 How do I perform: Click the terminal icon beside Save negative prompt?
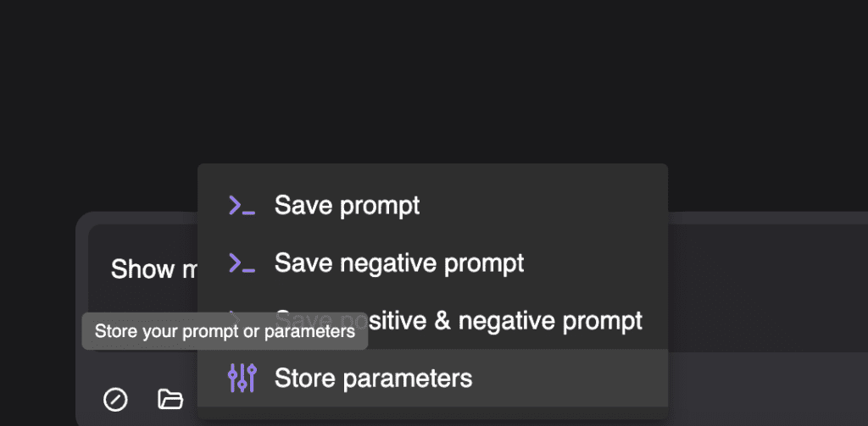tap(242, 263)
